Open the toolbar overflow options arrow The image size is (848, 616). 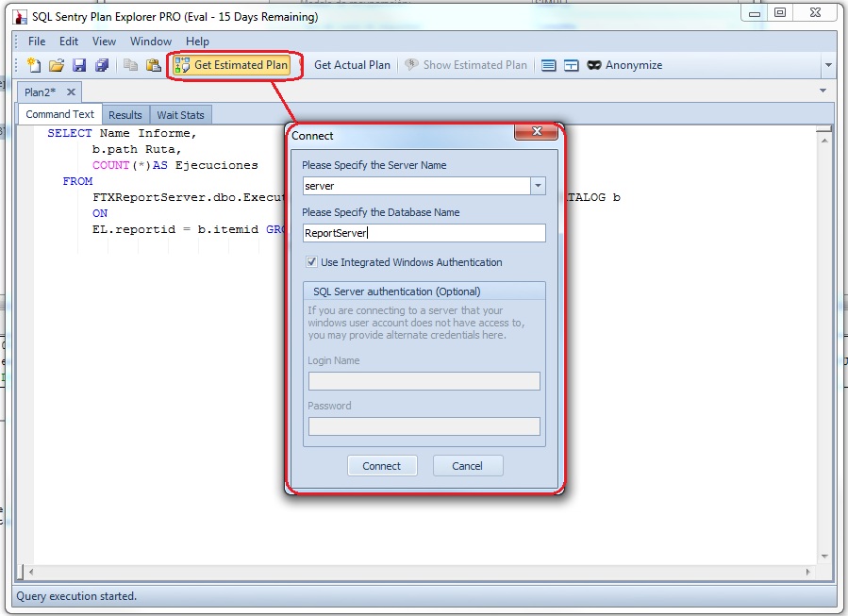coord(828,66)
